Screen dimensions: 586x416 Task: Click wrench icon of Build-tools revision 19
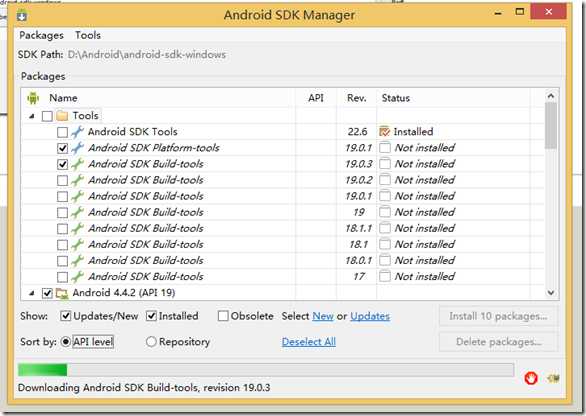point(77,212)
